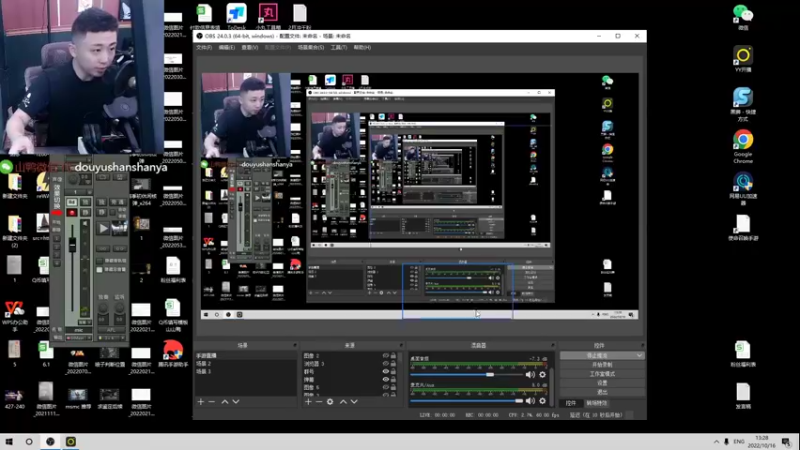The width and height of the screenshot is (800, 450).
Task: Toggle lock for 图像 2 source
Action: tap(393, 356)
